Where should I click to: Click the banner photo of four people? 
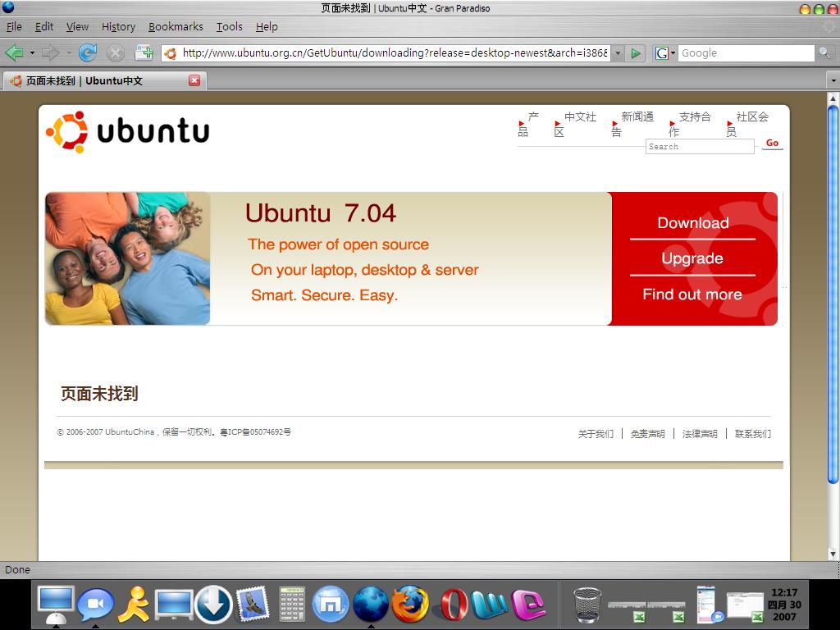(x=127, y=258)
